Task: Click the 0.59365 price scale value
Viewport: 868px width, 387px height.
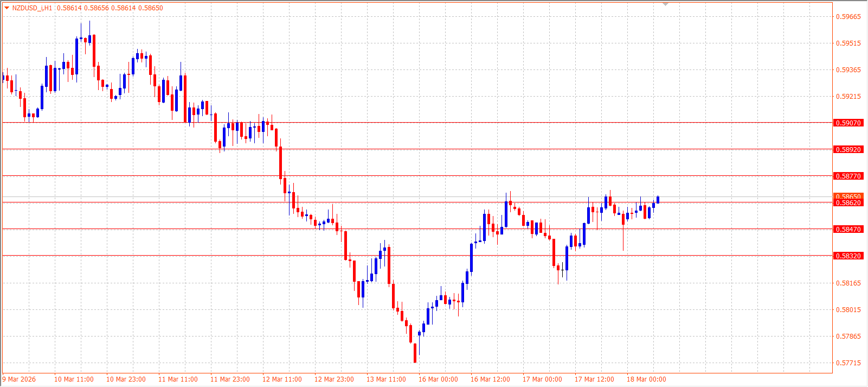Action: tap(848, 70)
